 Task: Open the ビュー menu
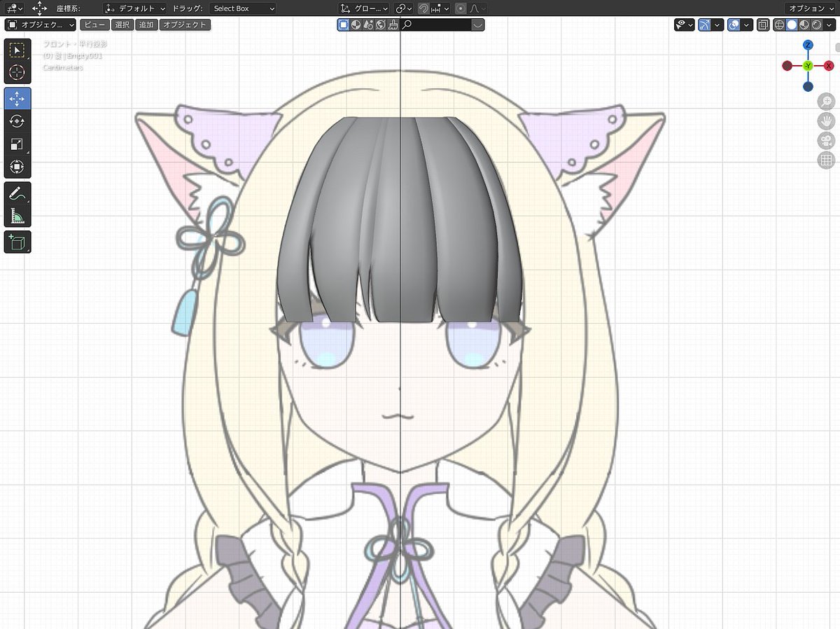point(94,25)
